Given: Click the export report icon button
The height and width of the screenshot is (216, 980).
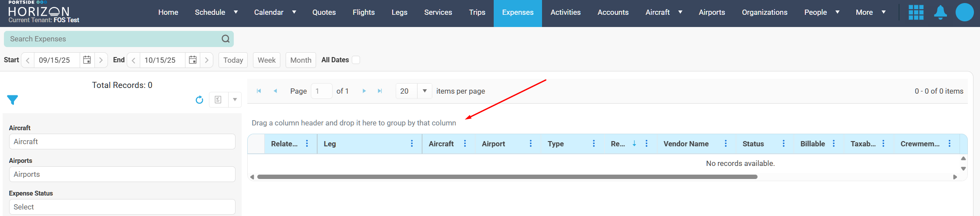Looking at the screenshot, I should 218,100.
